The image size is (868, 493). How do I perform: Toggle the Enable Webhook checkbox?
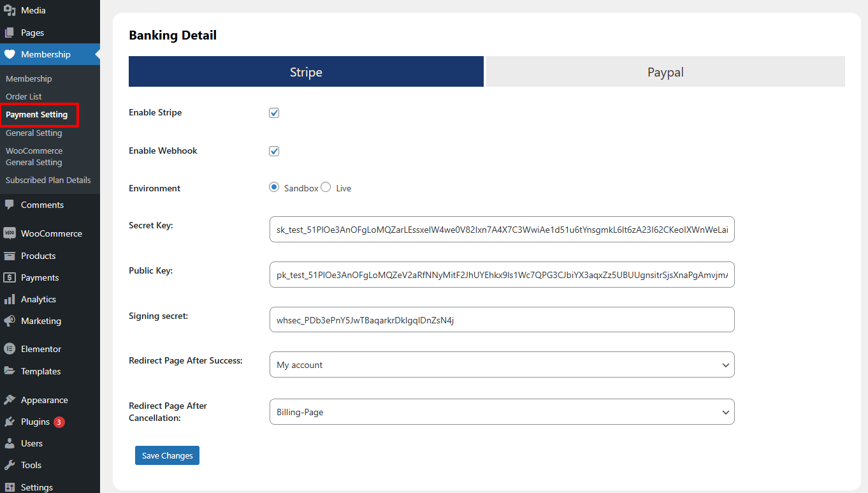(274, 151)
